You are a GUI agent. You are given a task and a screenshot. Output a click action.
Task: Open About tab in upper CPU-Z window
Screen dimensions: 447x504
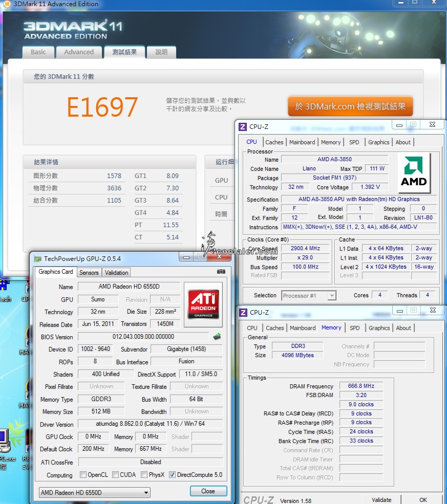click(403, 142)
